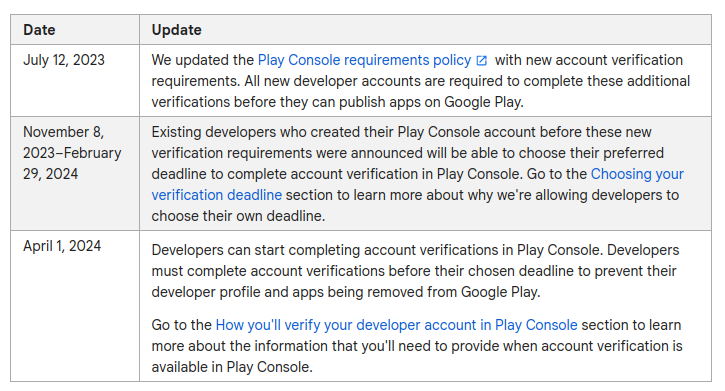
Task: Follow the How you'll verify your developer account link
Action: point(396,325)
